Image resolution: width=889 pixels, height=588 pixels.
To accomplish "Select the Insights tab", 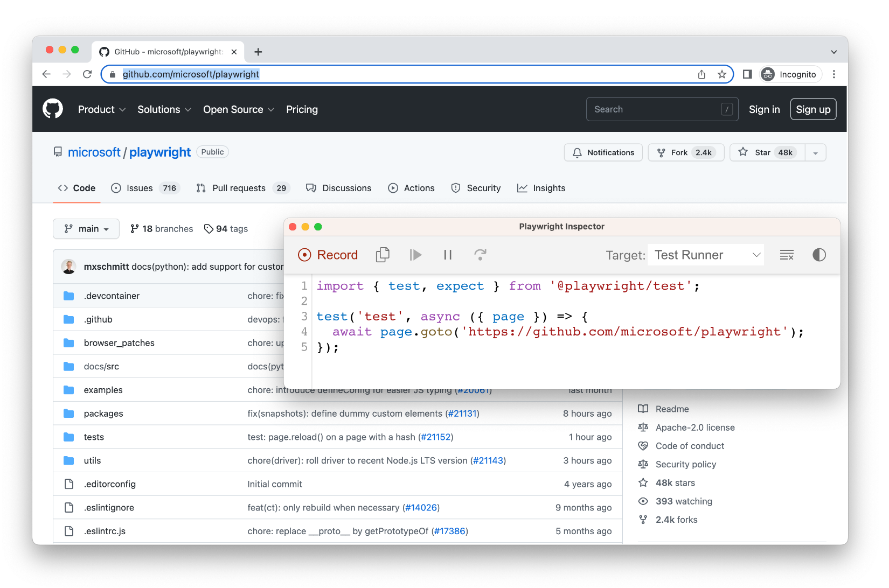I will [x=541, y=188].
